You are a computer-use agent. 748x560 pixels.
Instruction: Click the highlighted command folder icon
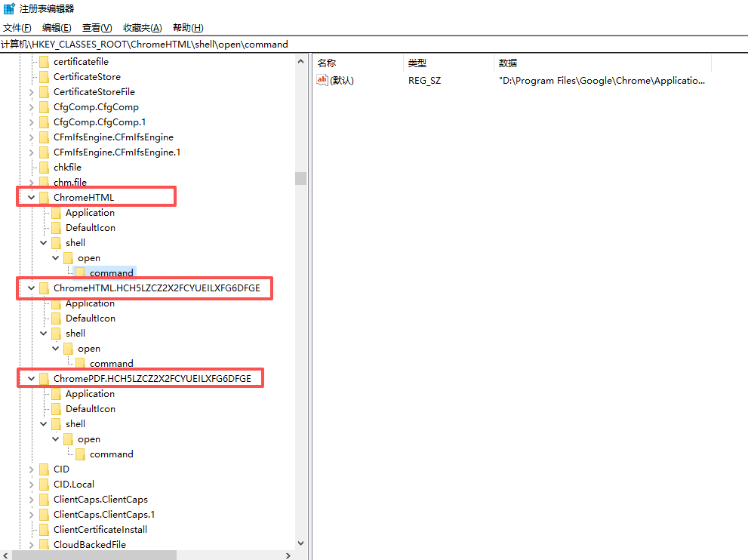[x=81, y=273]
